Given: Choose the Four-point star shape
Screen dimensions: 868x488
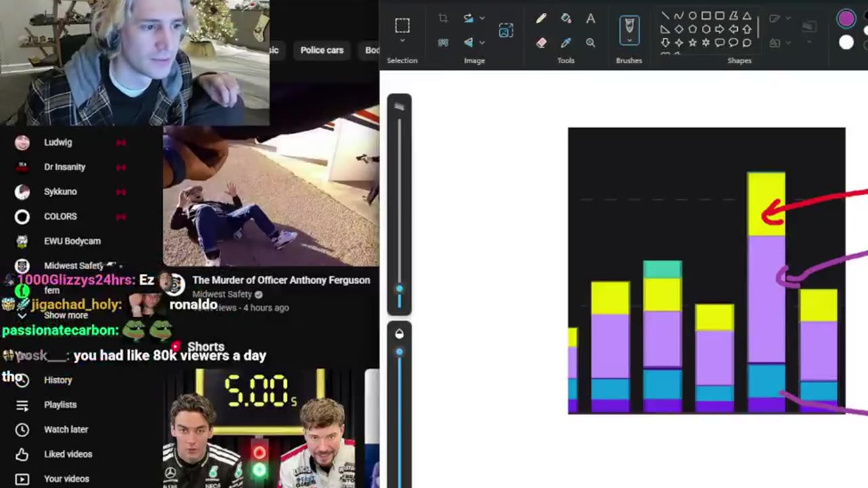Looking at the screenshot, I should pos(679,43).
